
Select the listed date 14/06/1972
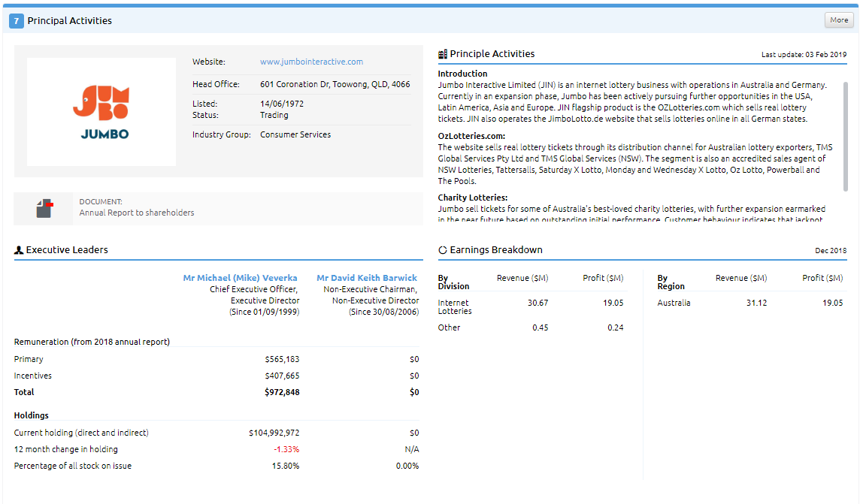coord(282,104)
